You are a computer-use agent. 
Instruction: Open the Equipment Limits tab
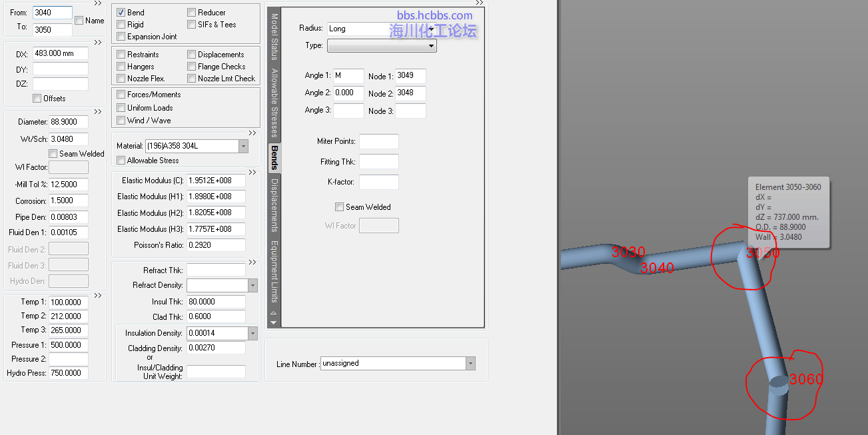pyautogui.click(x=274, y=270)
